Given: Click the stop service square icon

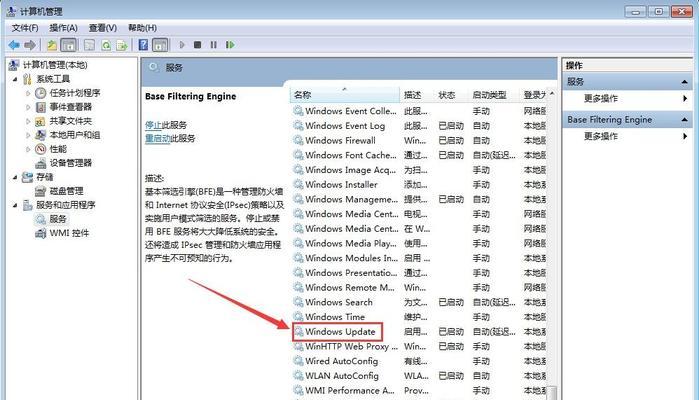Looking at the screenshot, I should (197, 45).
